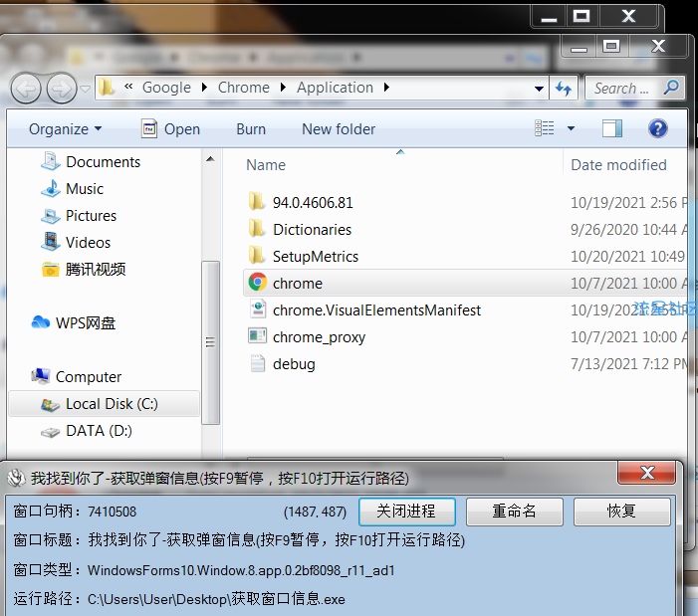Click the navigation pane scrollbar thumb
The image size is (698, 616).
[210, 342]
